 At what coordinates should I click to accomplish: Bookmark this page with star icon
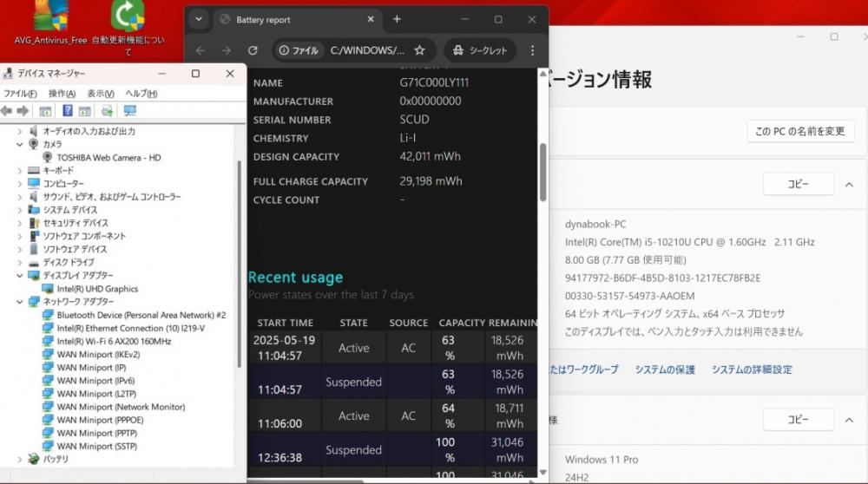(419, 50)
